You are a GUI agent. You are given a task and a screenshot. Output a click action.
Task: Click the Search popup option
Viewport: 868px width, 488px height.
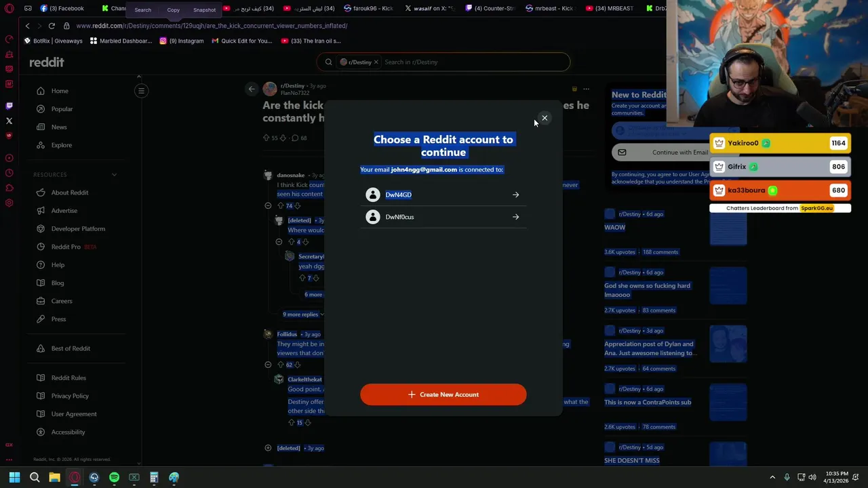(x=142, y=9)
